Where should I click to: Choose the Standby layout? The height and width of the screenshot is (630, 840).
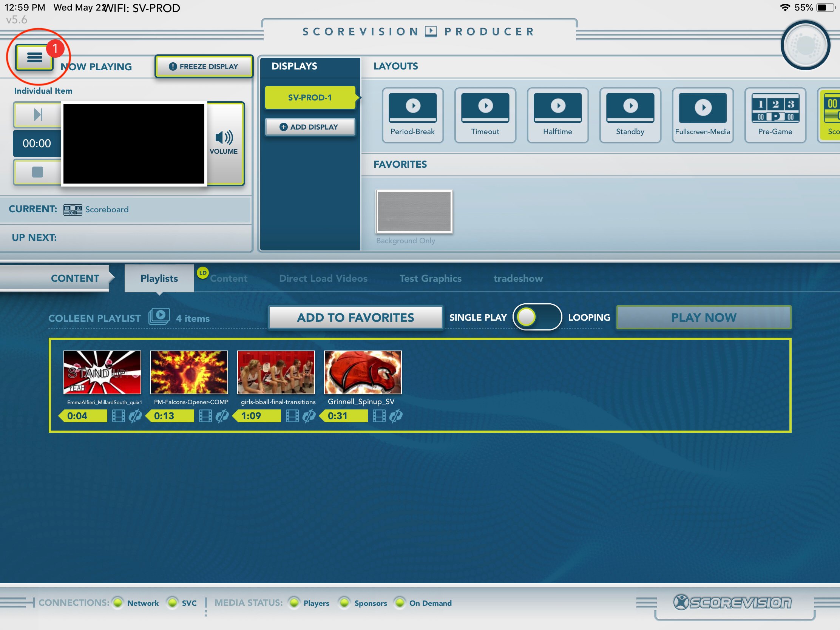click(630, 115)
